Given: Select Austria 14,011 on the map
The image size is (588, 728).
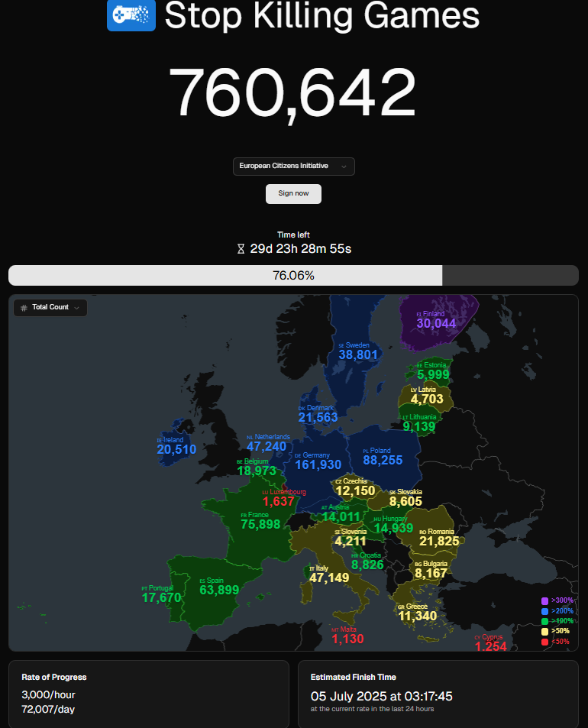Looking at the screenshot, I should (341, 513).
